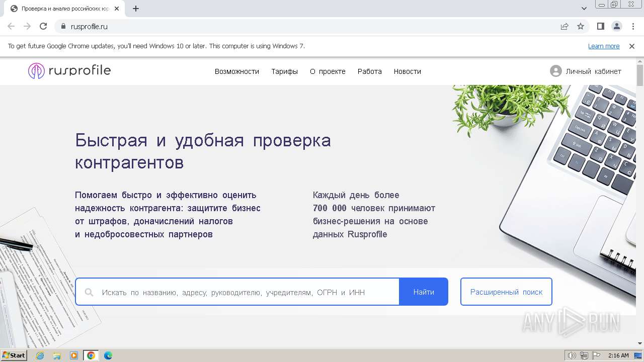Viewport: 644px width, 362px height.
Task: Click the network tray icon
Action: click(584, 355)
